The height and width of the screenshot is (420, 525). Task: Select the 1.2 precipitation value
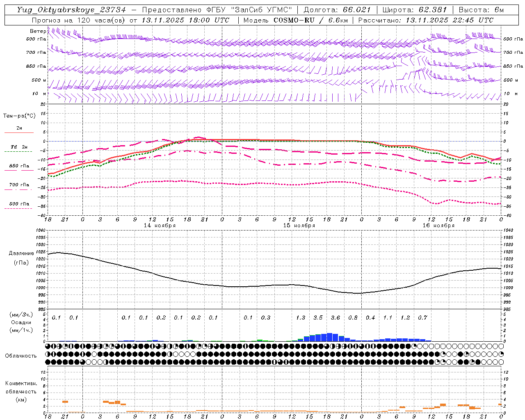[405, 317]
